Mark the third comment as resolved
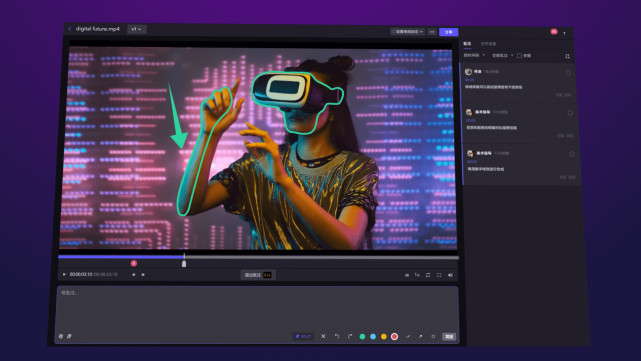The width and height of the screenshot is (641, 361). coord(572,154)
